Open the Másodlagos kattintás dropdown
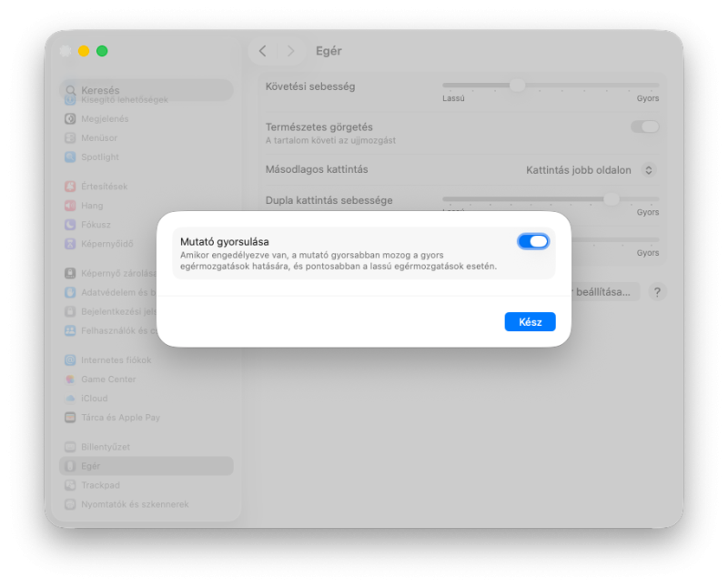This screenshot has width=728, height=587. click(x=590, y=170)
